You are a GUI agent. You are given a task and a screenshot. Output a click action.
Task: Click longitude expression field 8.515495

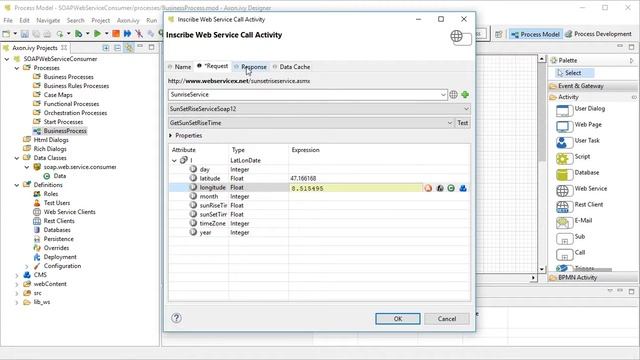click(x=356, y=188)
